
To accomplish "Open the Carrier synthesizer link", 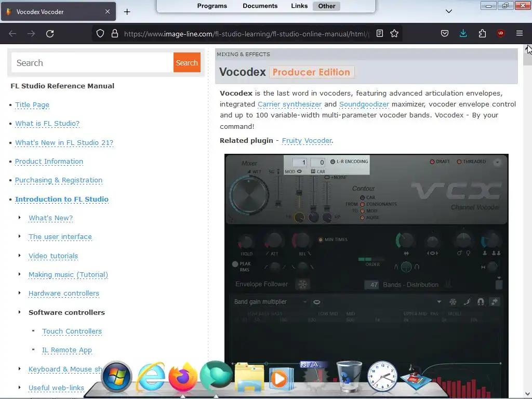I will click(x=289, y=104).
